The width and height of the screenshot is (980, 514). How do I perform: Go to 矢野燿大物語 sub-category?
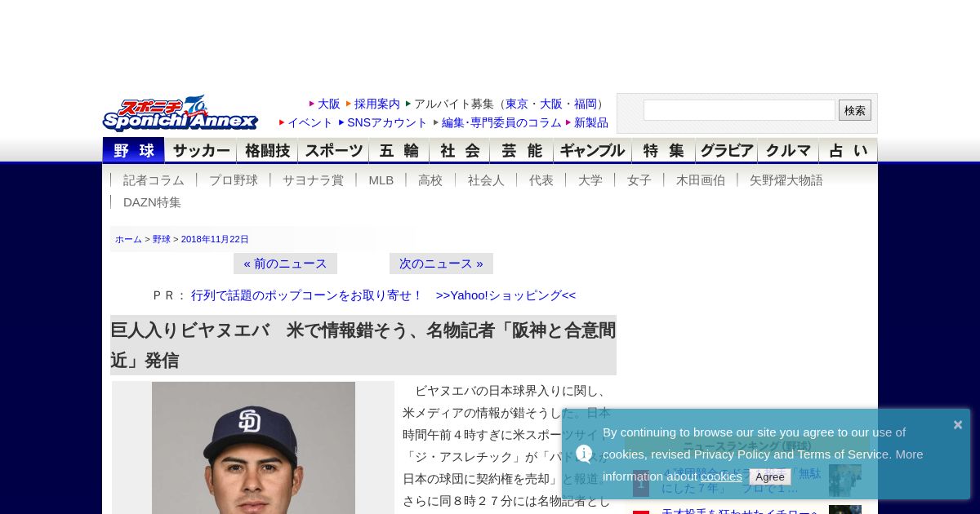786,180
